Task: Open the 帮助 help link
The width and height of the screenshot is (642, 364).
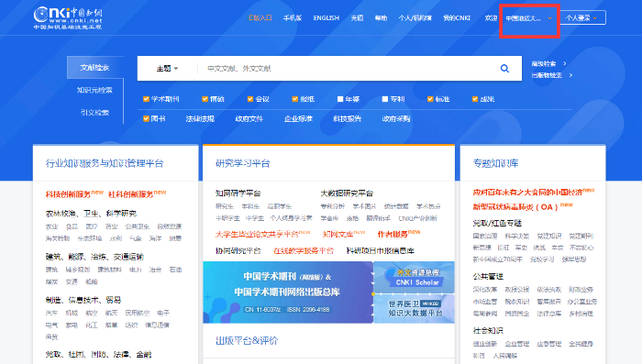Action: (381, 18)
